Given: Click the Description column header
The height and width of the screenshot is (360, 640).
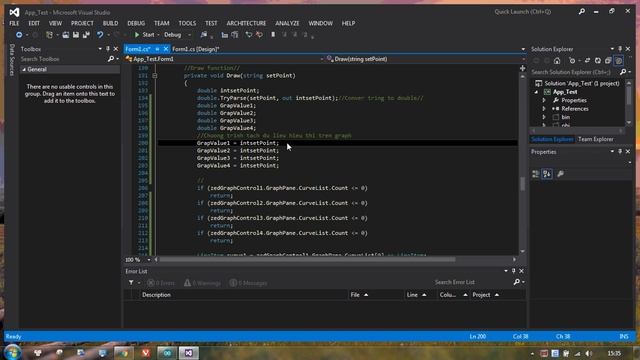Looking at the screenshot, I should [x=243, y=295].
